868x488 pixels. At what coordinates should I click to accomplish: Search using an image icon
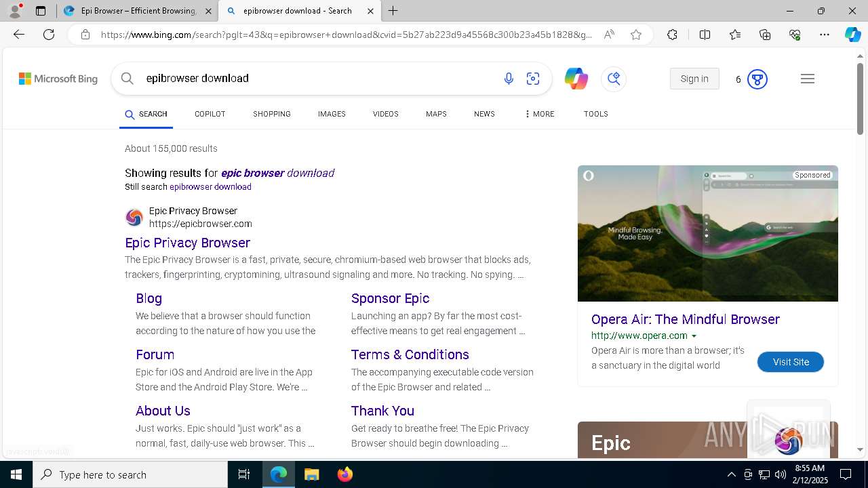pos(533,79)
